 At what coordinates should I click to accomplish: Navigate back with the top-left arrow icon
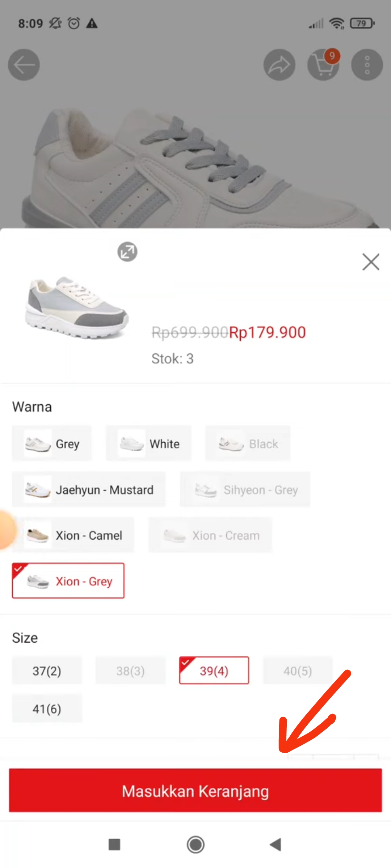(23, 64)
